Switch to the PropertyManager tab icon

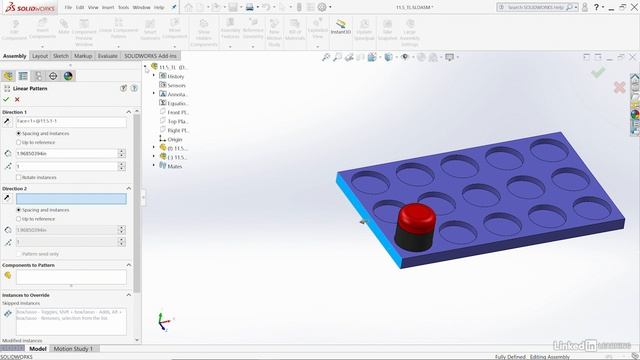click(23, 76)
